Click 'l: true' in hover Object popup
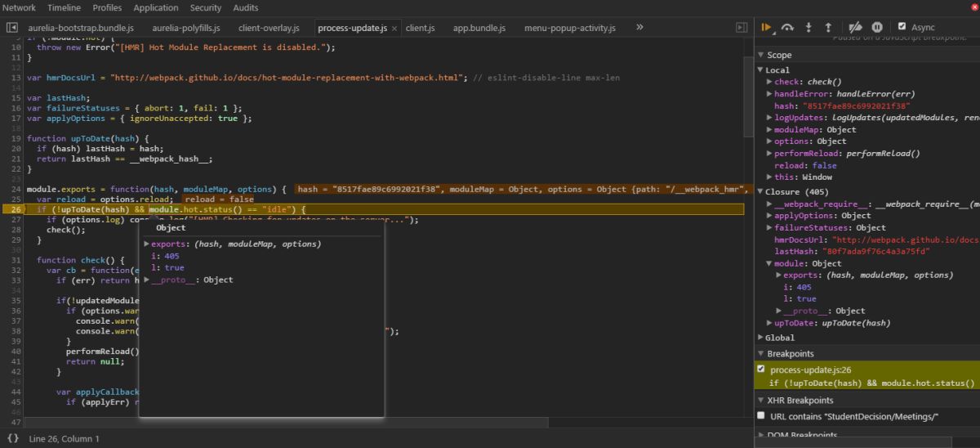980x448 pixels. 168,268
